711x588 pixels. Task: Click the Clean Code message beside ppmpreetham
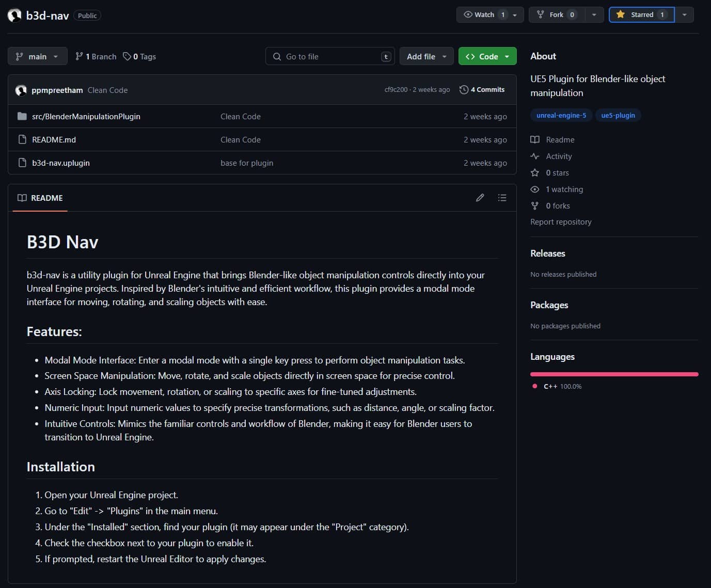tap(107, 90)
